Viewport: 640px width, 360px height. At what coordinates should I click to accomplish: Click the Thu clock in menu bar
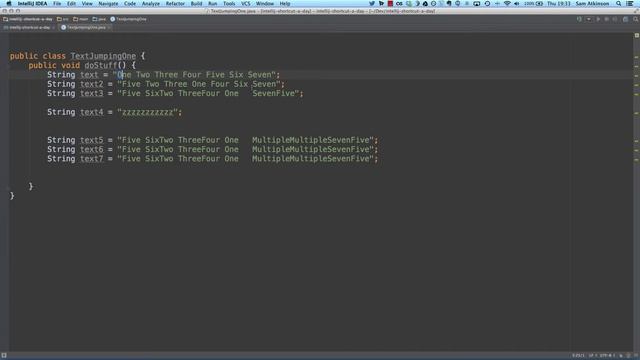tap(558, 4)
